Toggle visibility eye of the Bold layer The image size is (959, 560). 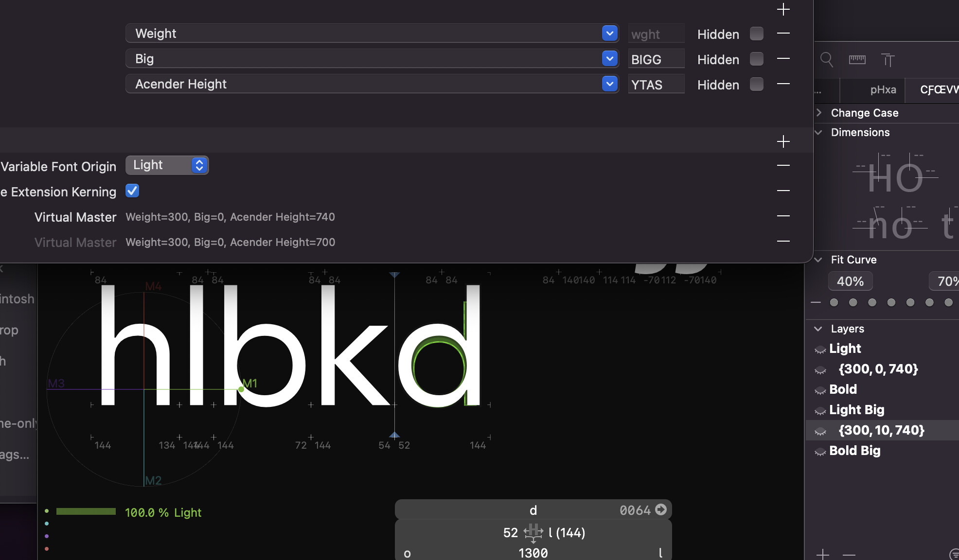coord(820,390)
